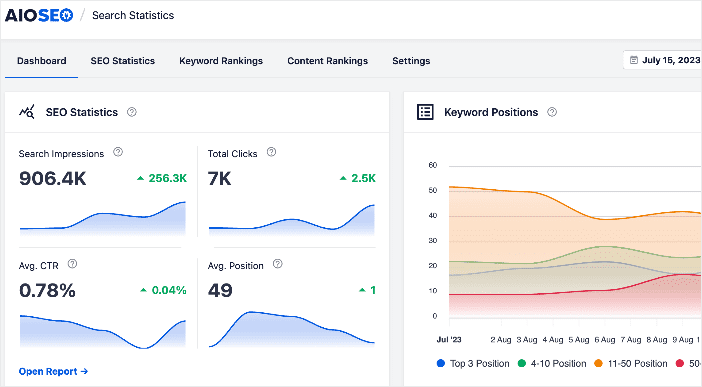Switch to the SEO Statistics tab
This screenshot has height=387, width=702.
pyautogui.click(x=123, y=61)
